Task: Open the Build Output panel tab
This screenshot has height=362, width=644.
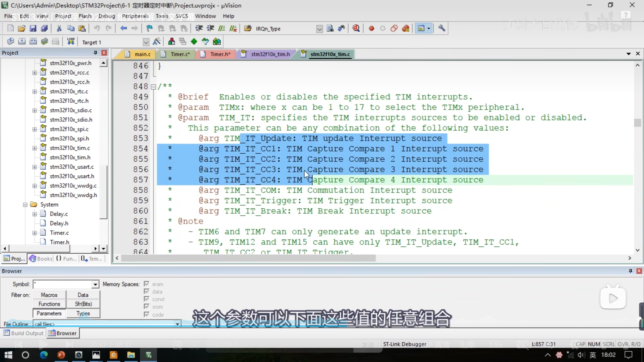Action: (x=24, y=333)
